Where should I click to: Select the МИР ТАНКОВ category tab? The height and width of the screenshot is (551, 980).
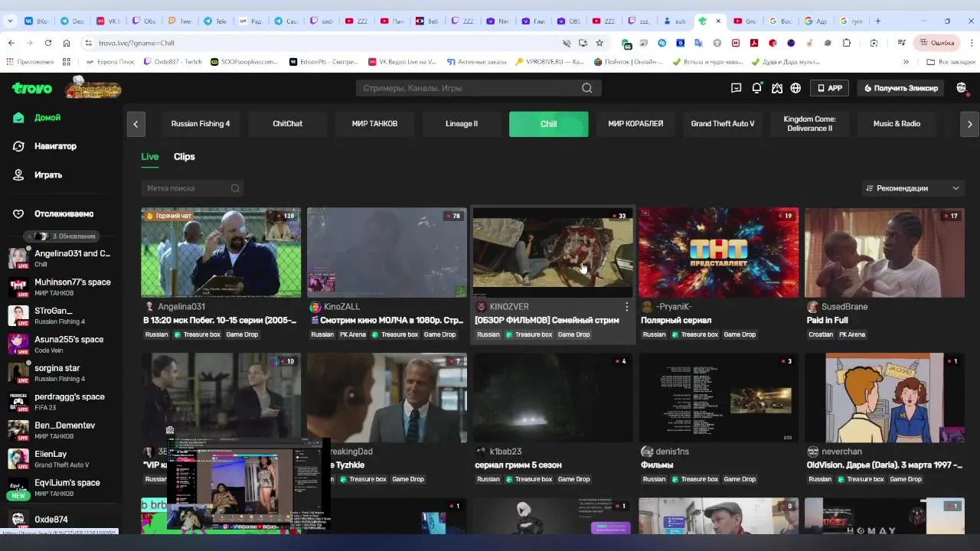(374, 124)
